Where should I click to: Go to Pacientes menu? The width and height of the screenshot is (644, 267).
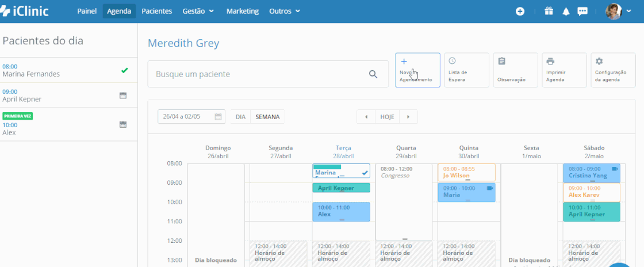[157, 11]
